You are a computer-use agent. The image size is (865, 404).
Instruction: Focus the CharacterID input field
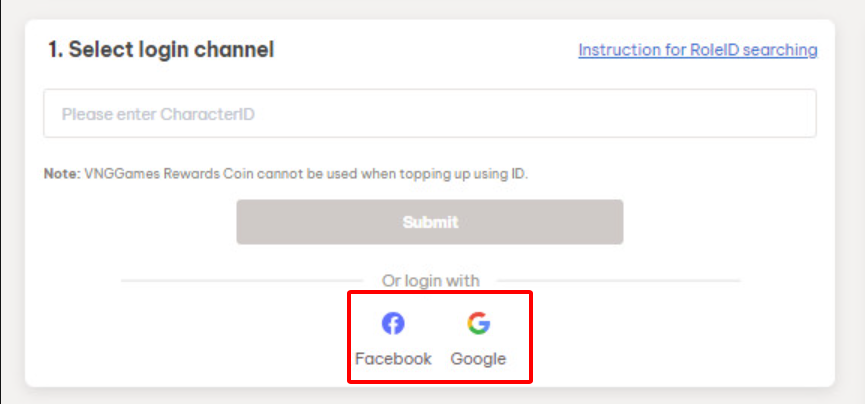pyautogui.click(x=429, y=114)
